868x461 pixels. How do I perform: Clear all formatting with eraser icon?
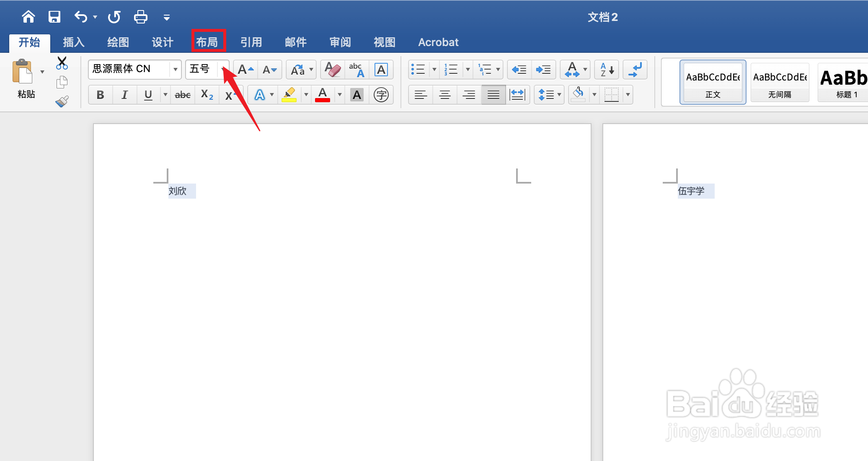pos(333,70)
